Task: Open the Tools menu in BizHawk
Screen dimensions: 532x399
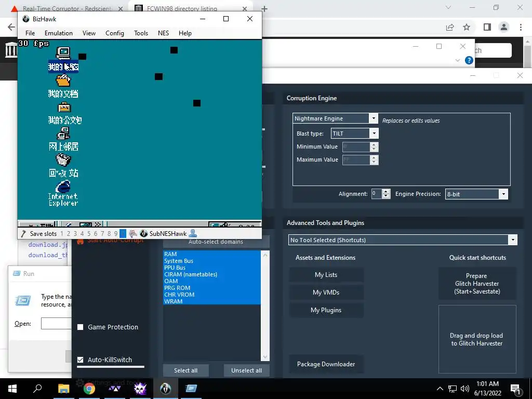Action: click(x=141, y=33)
